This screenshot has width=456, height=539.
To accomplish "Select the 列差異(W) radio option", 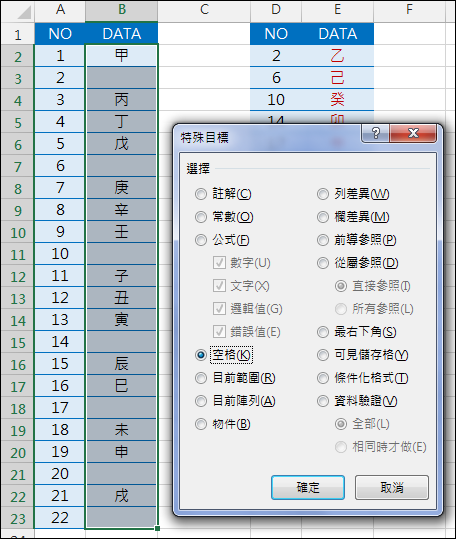I will click(x=323, y=194).
